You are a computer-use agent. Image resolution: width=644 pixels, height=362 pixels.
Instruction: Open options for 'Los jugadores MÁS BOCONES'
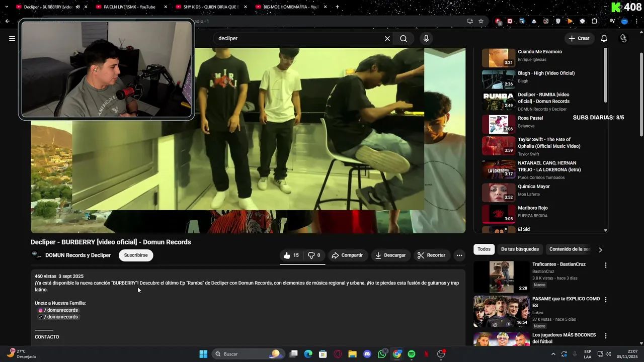pyautogui.click(x=606, y=336)
